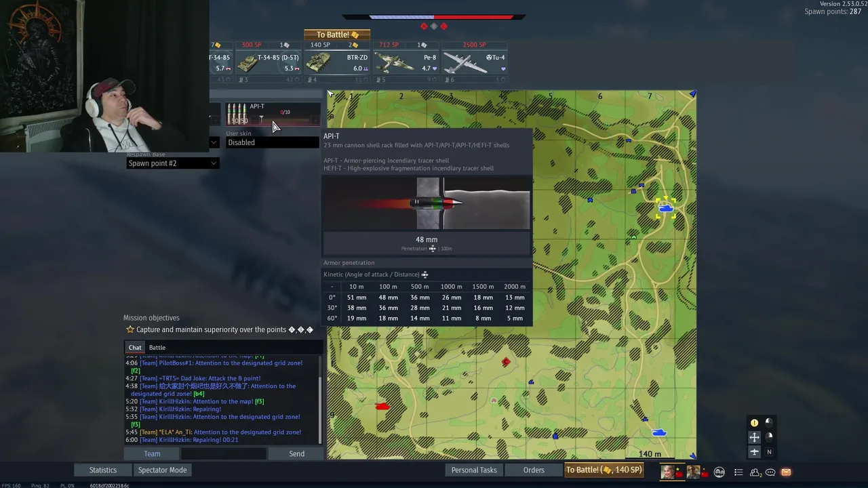Click the middle gray capture point indicator at top

pos(434,26)
